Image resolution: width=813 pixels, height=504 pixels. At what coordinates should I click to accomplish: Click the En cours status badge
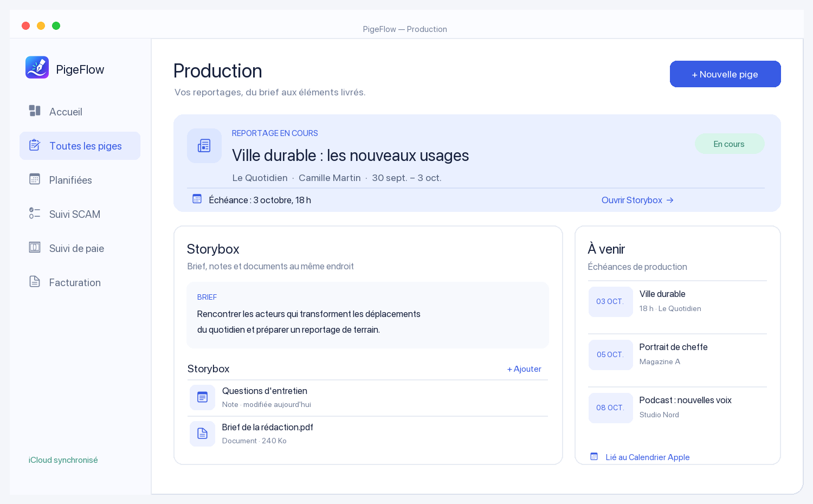click(x=730, y=144)
